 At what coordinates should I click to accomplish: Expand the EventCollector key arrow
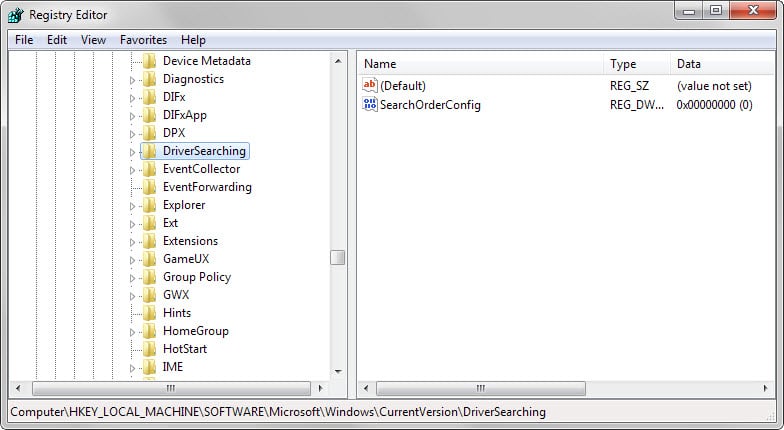click(x=132, y=170)
